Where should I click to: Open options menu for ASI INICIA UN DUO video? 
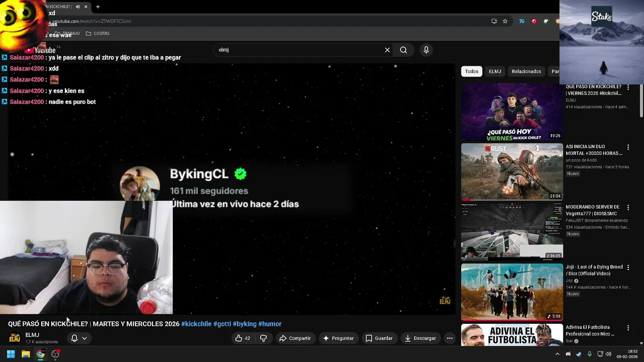[x=628, y=147]
